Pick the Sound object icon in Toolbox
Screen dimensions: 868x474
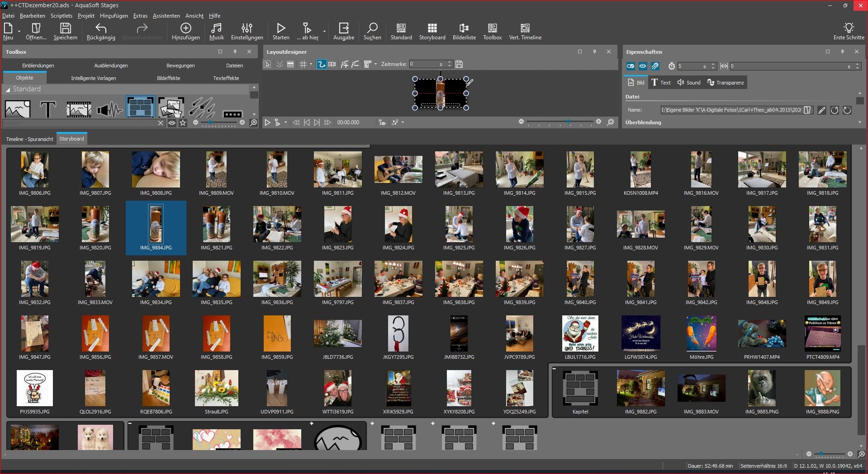tap(109, 109)
